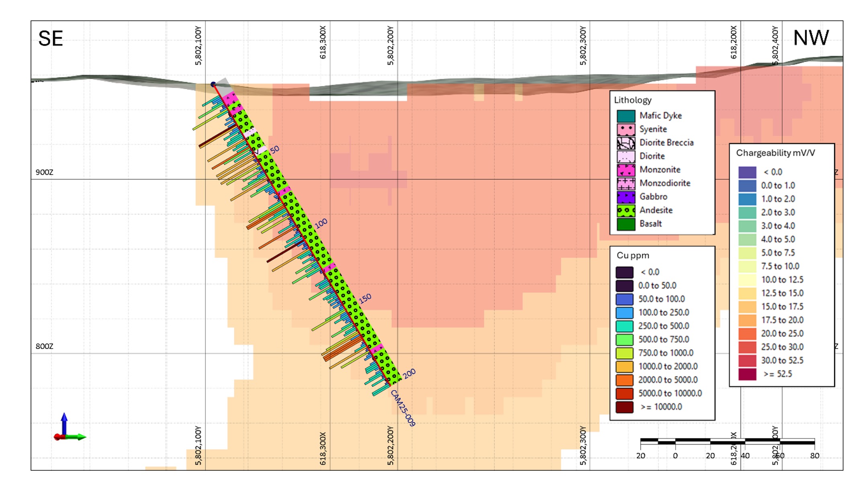Viewport: 868px width, 488px height.
Task: Select the < 0.0 chargeability swatch
Action: coord(747,172)
